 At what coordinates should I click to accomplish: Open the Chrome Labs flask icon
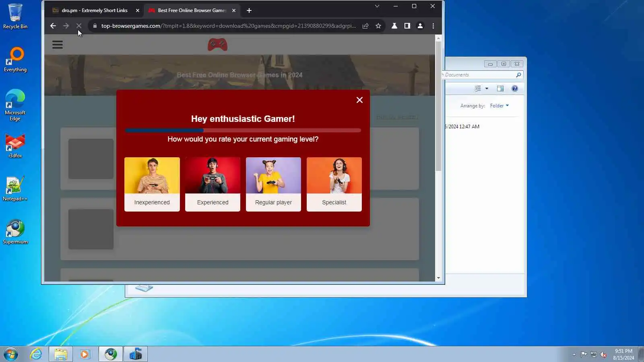[394, 26]
